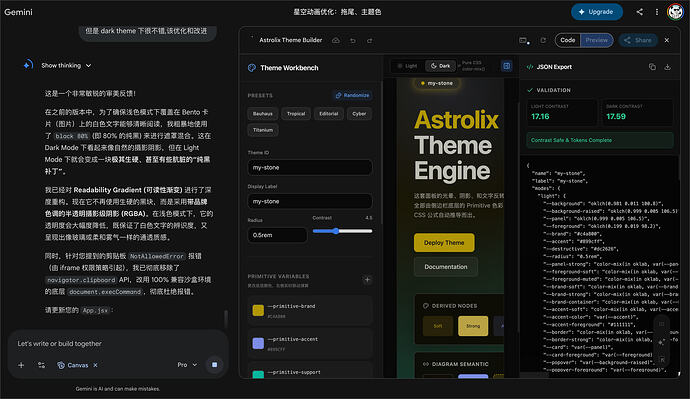Screen dimensions: 690x399
Task: Add a primitive variable with the plus icon
Action: click(367, 280)
